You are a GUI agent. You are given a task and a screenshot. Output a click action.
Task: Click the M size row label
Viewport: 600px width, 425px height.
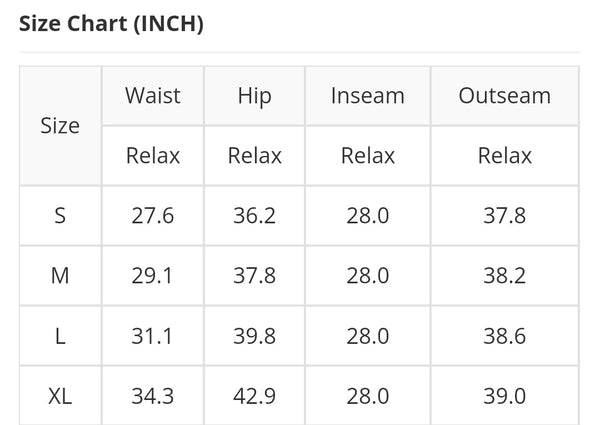(60, 275)
